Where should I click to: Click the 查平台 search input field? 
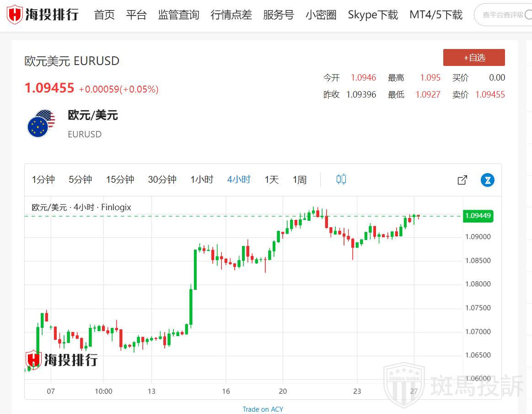[x=503, y=15]
